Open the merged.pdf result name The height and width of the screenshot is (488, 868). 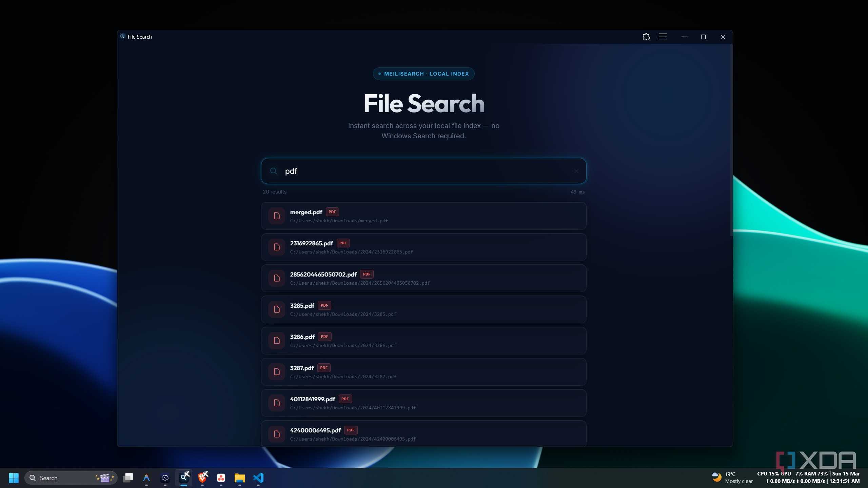[306, 212]
